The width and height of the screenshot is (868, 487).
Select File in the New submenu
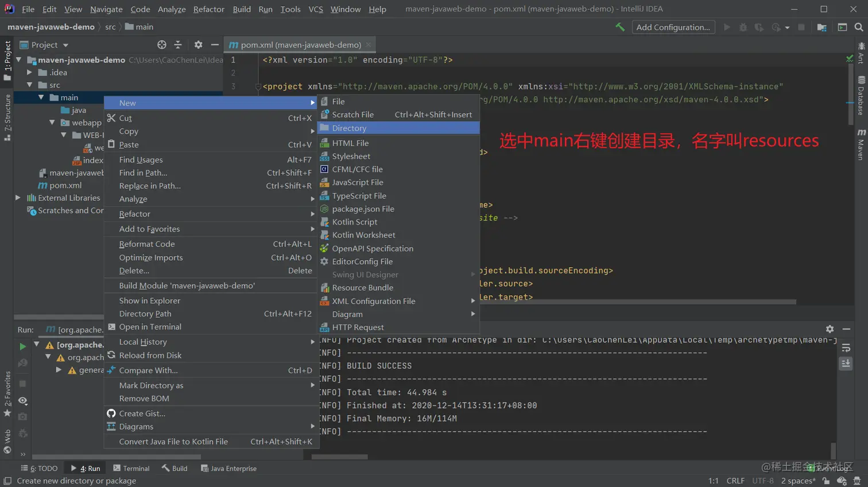pos(398,102)
